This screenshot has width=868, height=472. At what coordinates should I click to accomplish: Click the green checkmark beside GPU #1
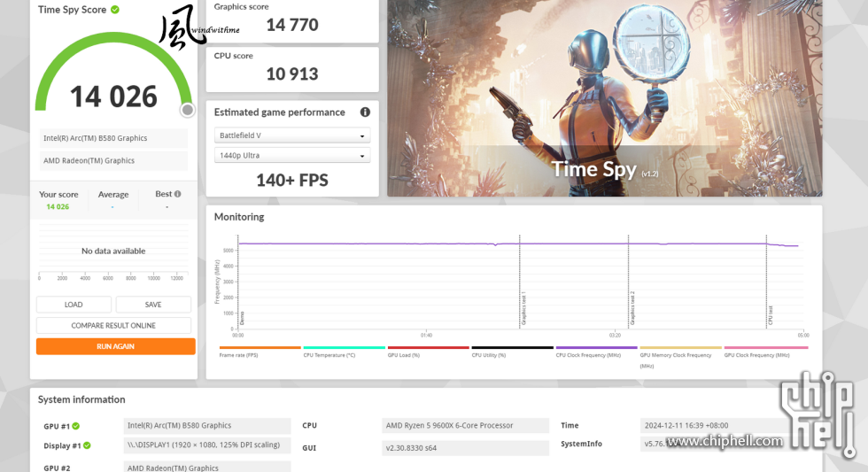76,426
